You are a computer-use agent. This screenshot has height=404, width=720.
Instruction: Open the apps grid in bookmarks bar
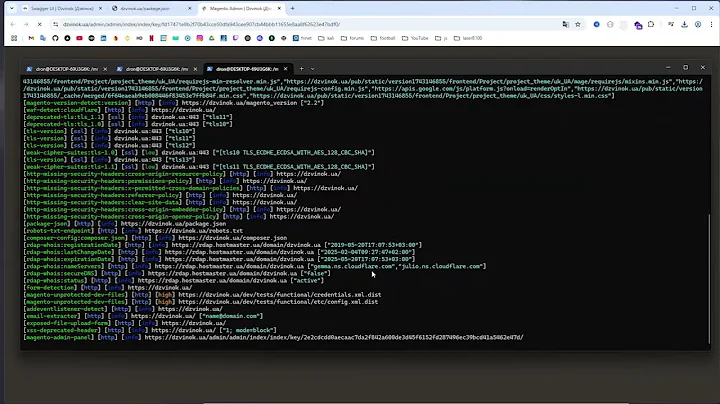(x=14, y=38)
